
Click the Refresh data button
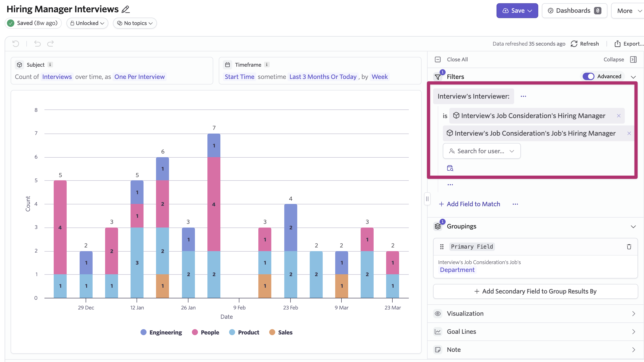[585, 44]
